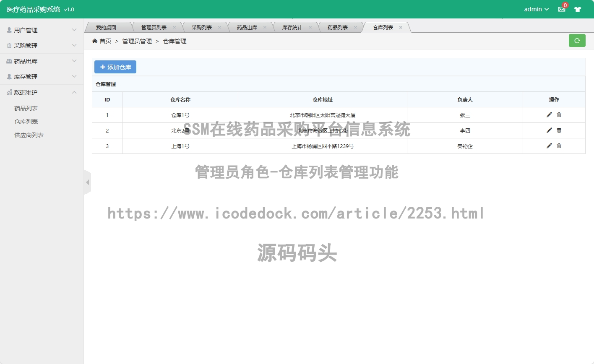Close the 药品列表 tab
This screenshot has width=594, height=364.
tap(355, 27)
